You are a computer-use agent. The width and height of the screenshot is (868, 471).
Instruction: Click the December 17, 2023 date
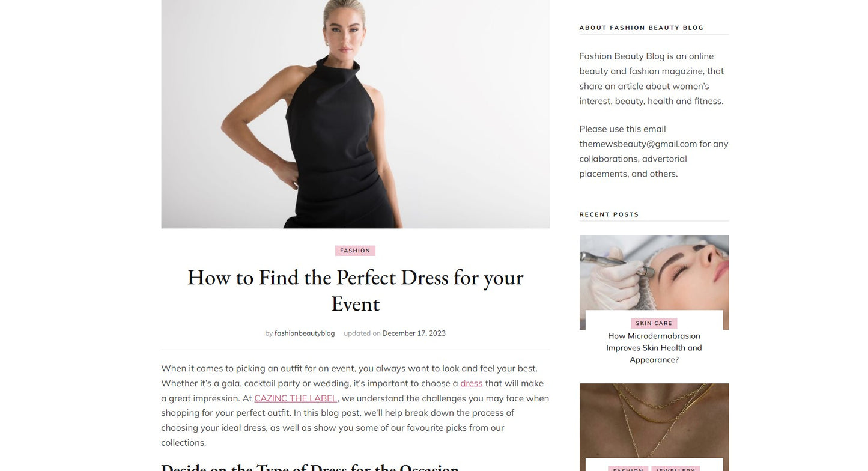(x=414, y=333)
